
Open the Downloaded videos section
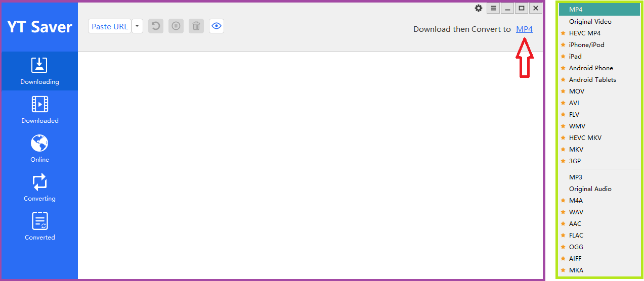pyautogui.click(x=39, y=110)
